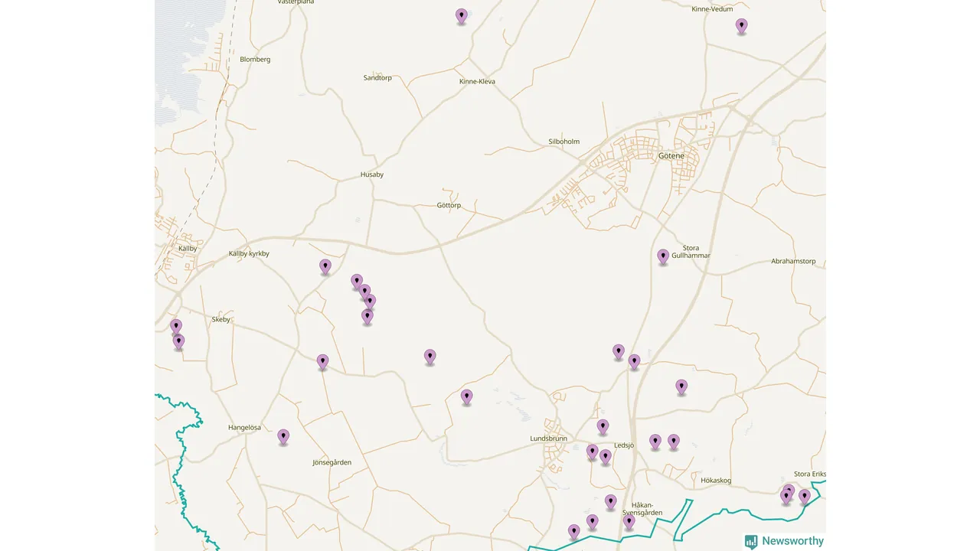Screen dimensions: 980x551
Task: Open the pin just above the Ledsjö label
Action: tap(603, 426)
